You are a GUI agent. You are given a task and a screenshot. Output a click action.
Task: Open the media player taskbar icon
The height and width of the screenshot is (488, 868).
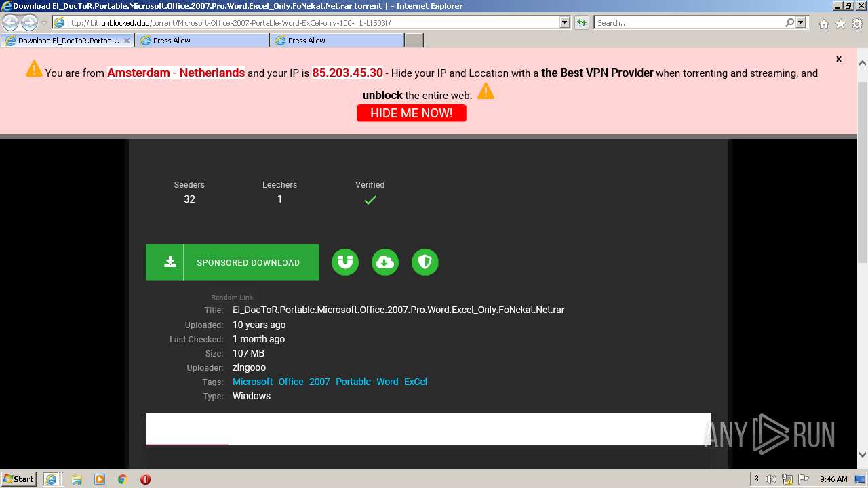click(x=100, y=479)
